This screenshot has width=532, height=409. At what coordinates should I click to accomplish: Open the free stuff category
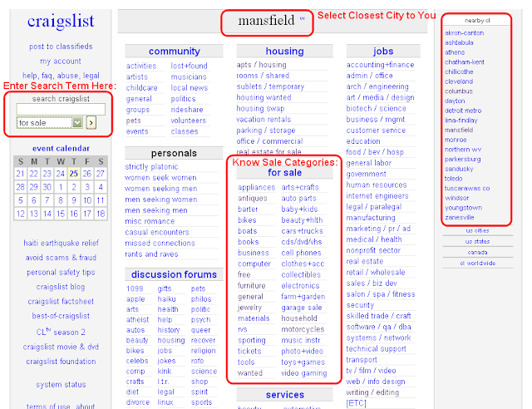click(x=244, y=274)
